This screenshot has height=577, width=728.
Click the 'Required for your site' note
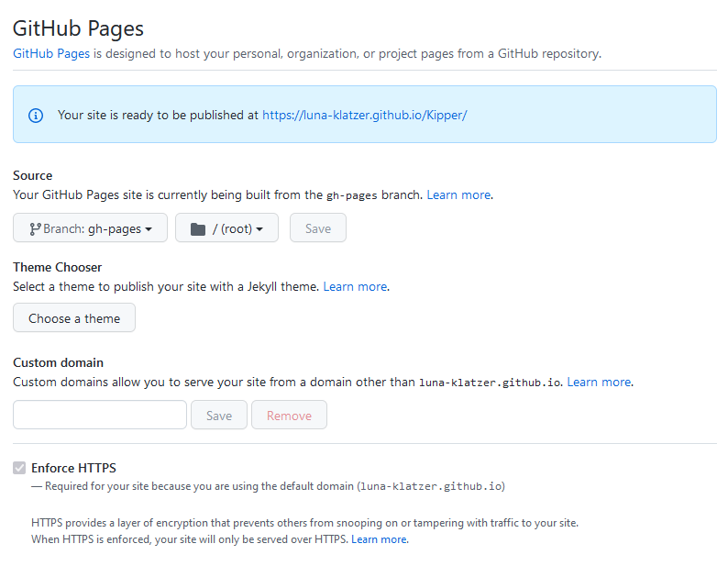pos(268,486)
